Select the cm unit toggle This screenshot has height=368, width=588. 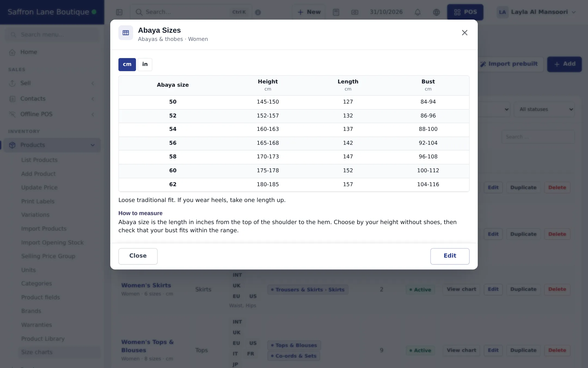point(127,64)
